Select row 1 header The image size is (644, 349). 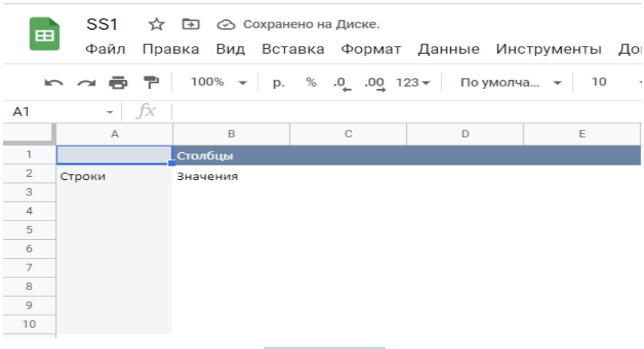[29, 155]
